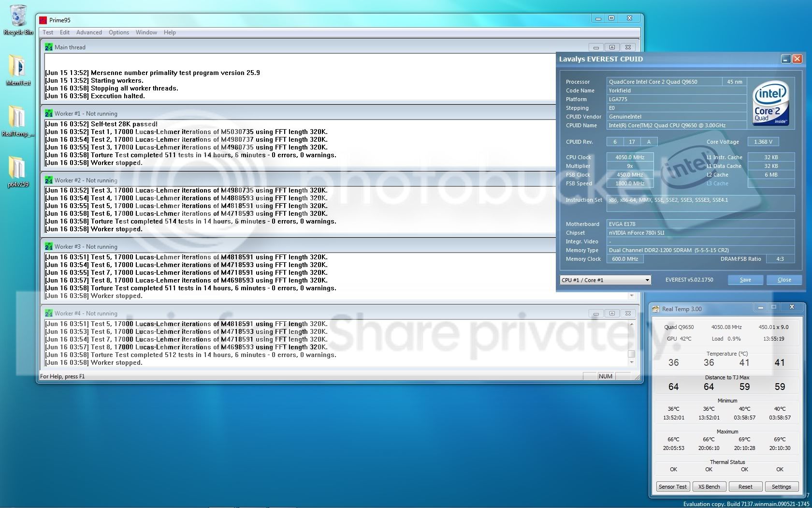The image size is (812, 508).
Task: Click the Real Temp 3.00 title icon
Action: pos(655,309)
